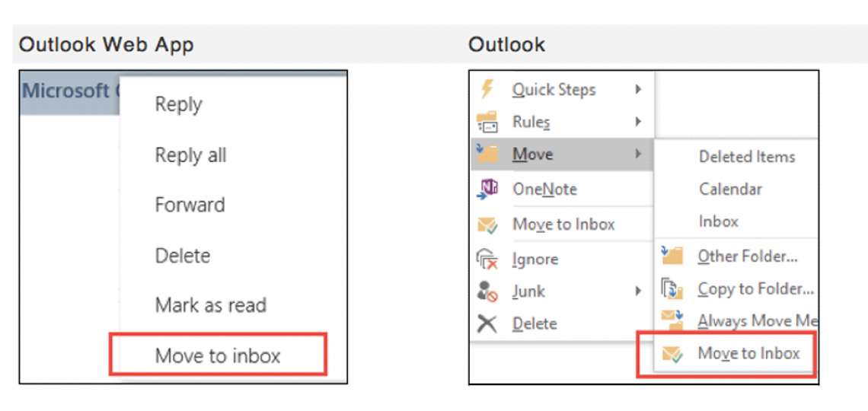Move message to Deleted Items folder

coord(747,157)
